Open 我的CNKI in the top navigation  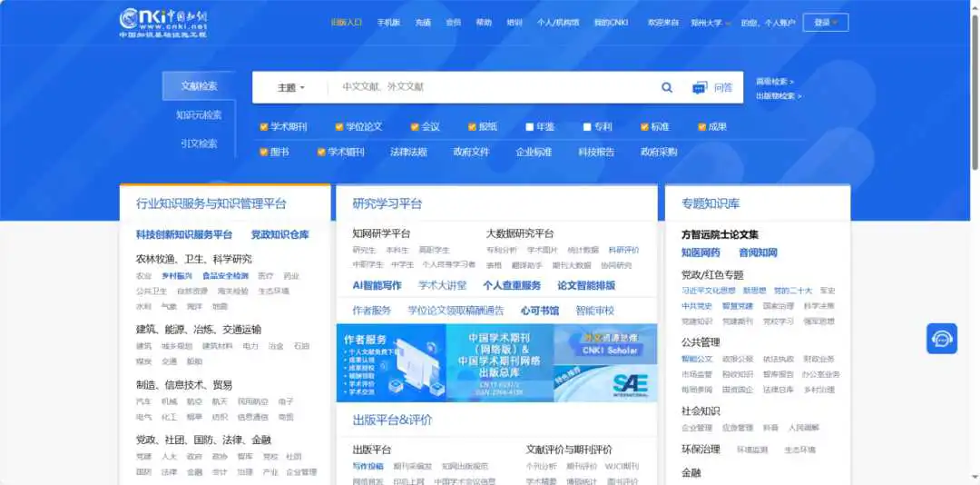[x=611, y=23]
